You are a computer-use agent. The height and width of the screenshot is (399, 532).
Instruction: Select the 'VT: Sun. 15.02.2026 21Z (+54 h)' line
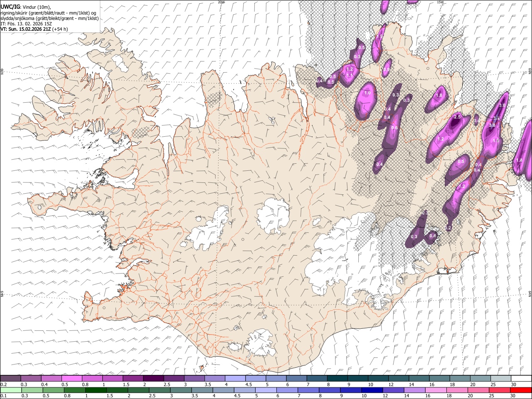[x=34, y=29]
